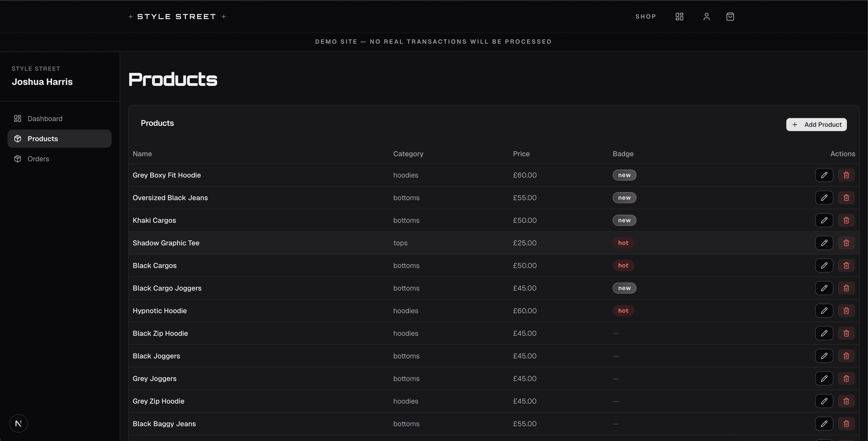
Task: Open the shopping bag cart icon
Action: tap(730, 16)
